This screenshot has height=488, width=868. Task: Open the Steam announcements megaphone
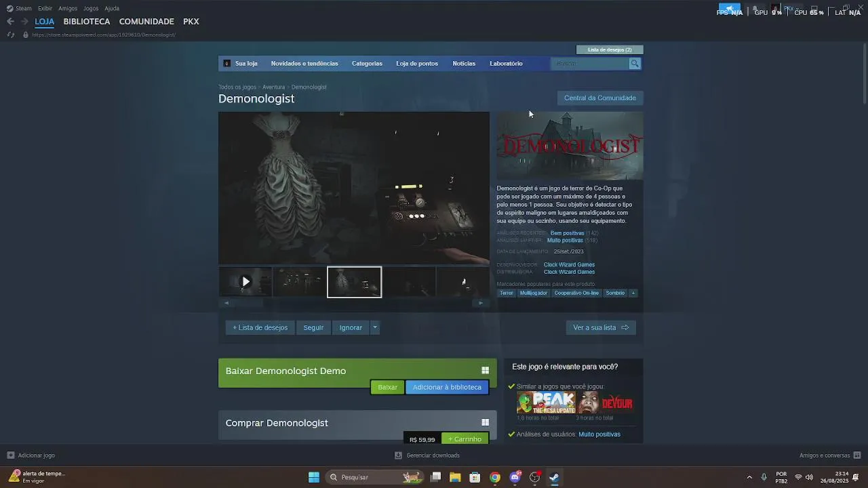point(730,9)
